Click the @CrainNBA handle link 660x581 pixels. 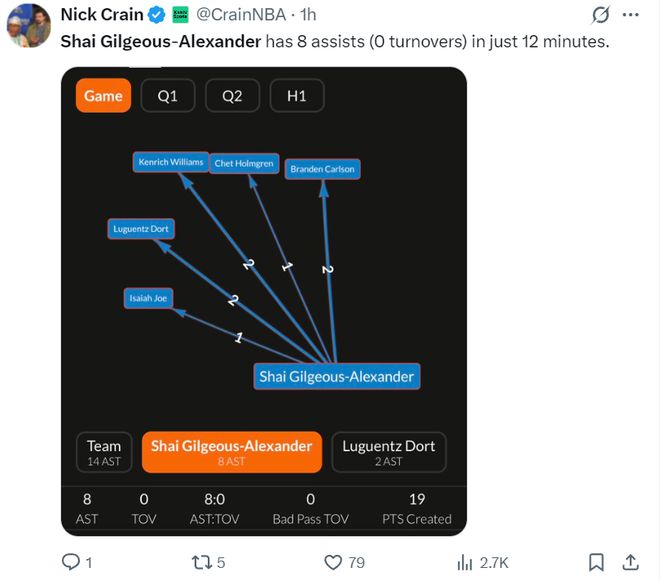[239, 15]
